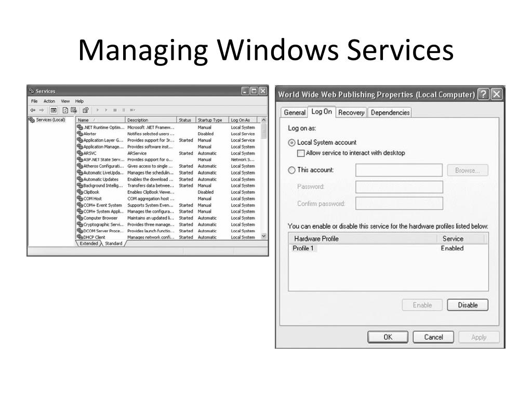Image resolution: width=532 pixels, height=399 pixels.
Task: Click the question-mark help button in Properties title bar
Action: tap(484, 94)
